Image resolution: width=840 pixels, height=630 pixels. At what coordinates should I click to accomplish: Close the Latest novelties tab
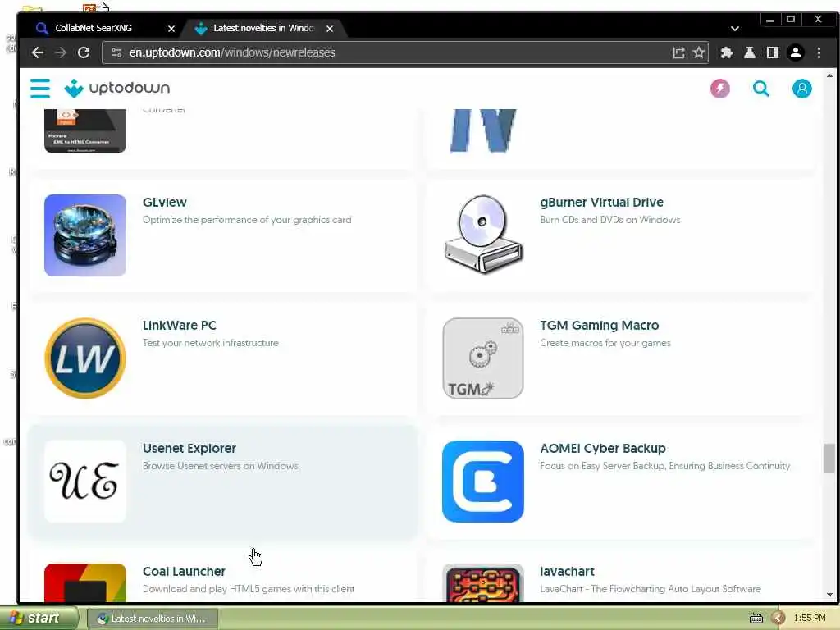tap(330, 29)
